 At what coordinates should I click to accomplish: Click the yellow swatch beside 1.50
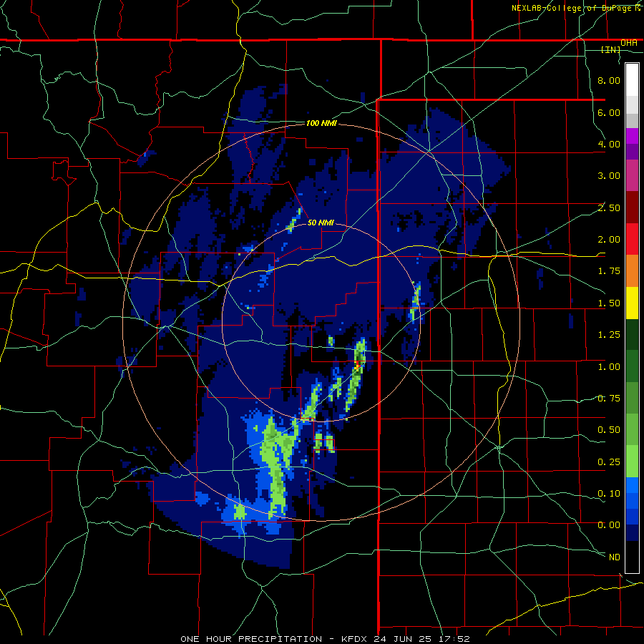tap(632, 303)
